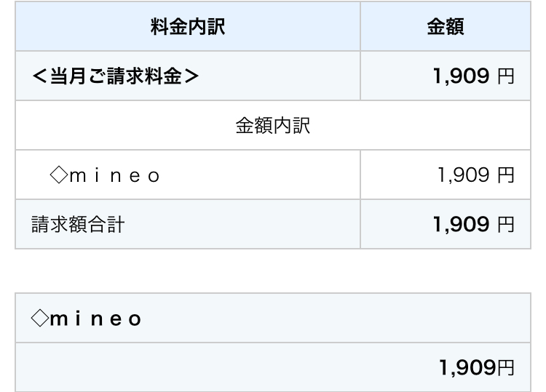This screenshot has height=392, width=546.
Task: Click the 円 symbol in the mineo breakdown row
Action: tap(506, 175)
